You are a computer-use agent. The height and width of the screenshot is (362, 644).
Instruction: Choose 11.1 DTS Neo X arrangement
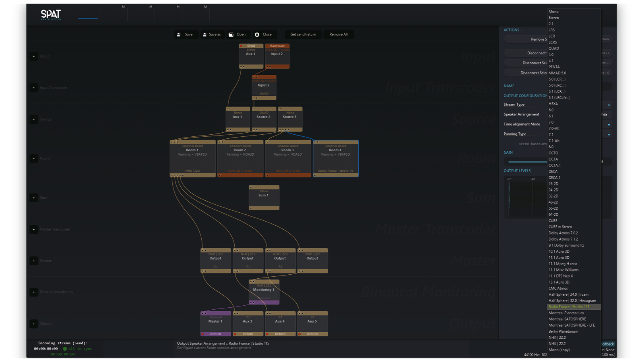(x=574, y=276)
